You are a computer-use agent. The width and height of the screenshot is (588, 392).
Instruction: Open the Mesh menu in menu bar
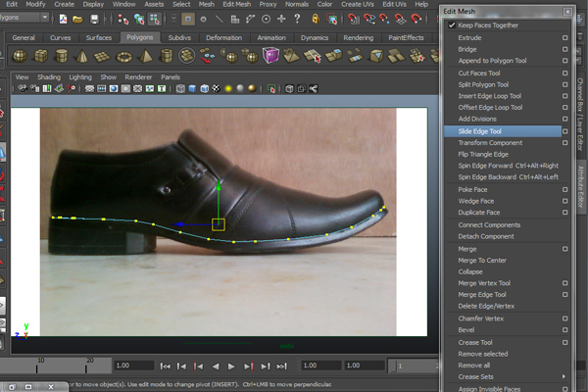206,4
